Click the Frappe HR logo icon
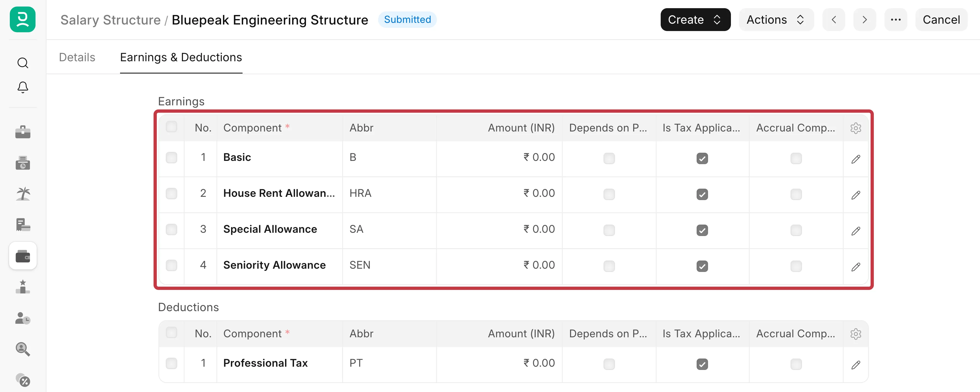 coord(23,19)
